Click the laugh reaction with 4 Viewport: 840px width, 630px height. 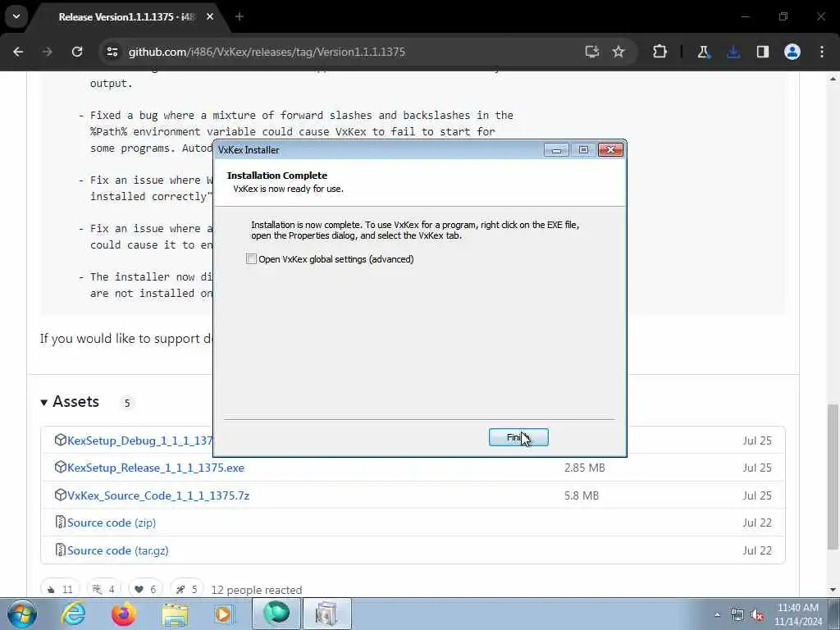coord(103,589)
